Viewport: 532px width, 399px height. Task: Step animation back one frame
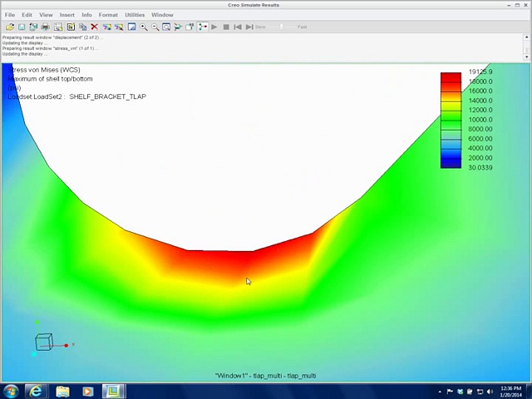238,27
